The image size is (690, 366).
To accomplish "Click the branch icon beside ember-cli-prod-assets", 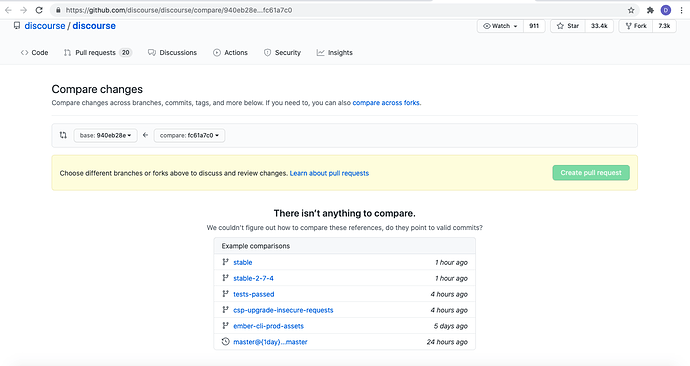I will coord(225,326).
